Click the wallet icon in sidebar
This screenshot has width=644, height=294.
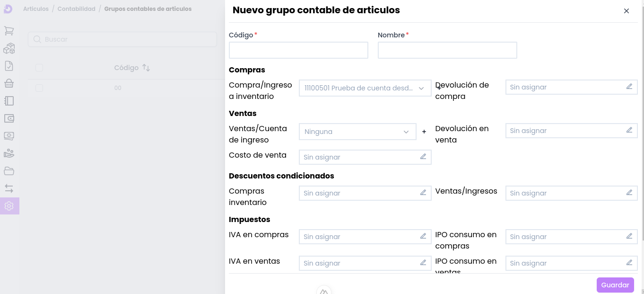[x=9, y=118]
